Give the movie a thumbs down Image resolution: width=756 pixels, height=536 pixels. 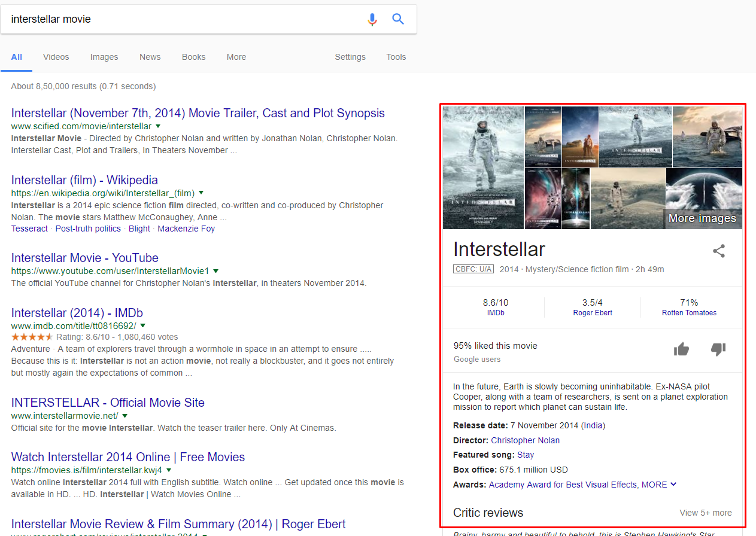click(x=718, y=349)
